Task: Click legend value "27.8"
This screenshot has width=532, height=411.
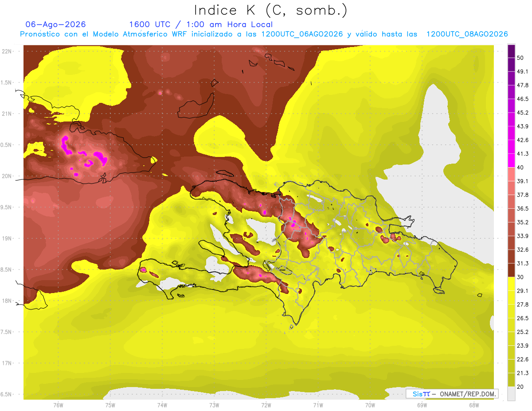Action: (523, 304)
